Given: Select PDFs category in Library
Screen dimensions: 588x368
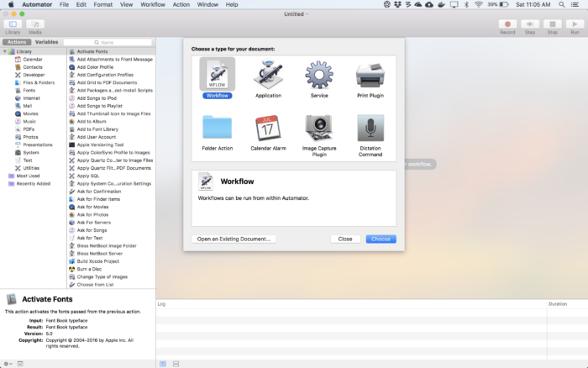Looking at the screenshot, I should pos(29,129).
